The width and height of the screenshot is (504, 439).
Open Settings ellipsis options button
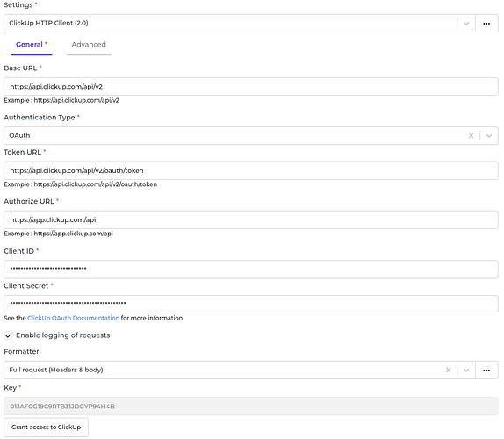(x=486, y=23)
